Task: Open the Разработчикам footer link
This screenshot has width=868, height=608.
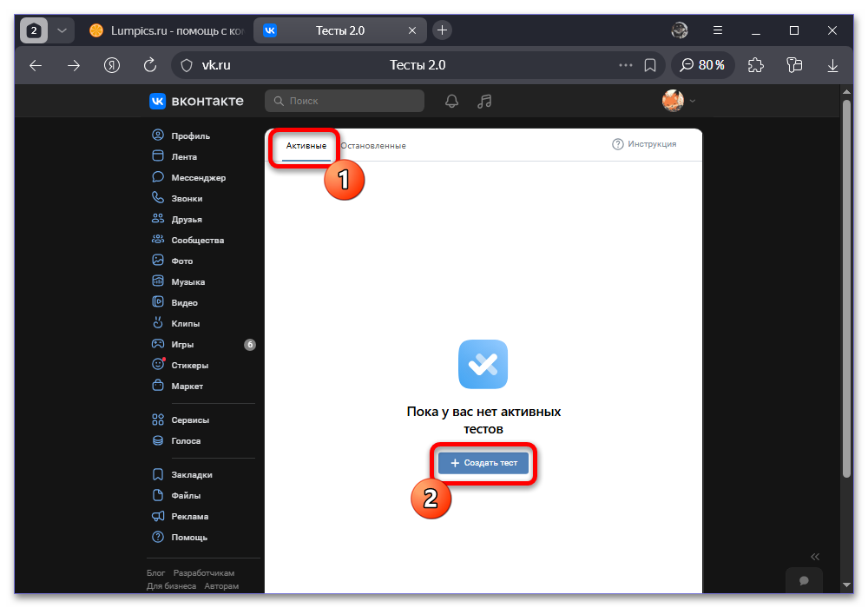Action: [x=204, y=572]
